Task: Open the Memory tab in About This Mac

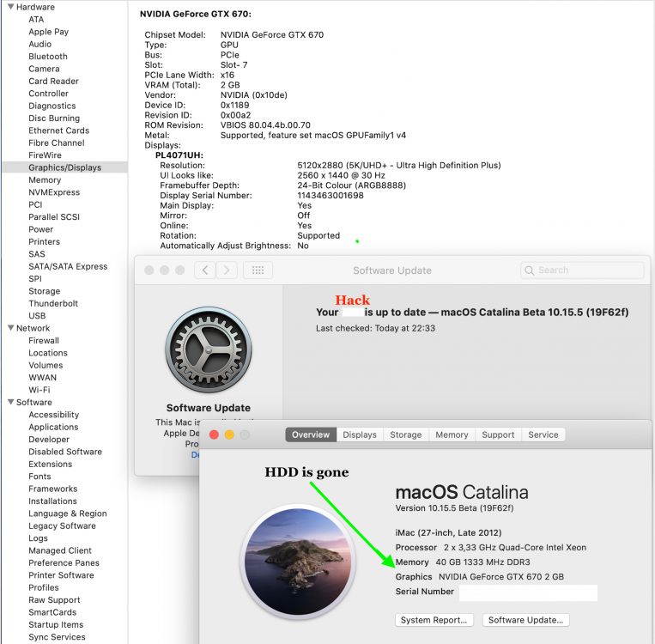Action: coord(452,434)
